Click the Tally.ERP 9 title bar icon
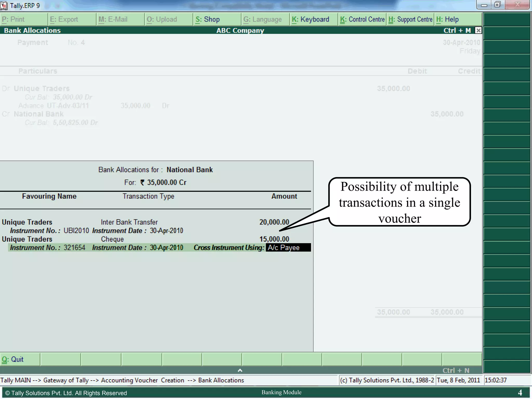 [x=4, y=5]
